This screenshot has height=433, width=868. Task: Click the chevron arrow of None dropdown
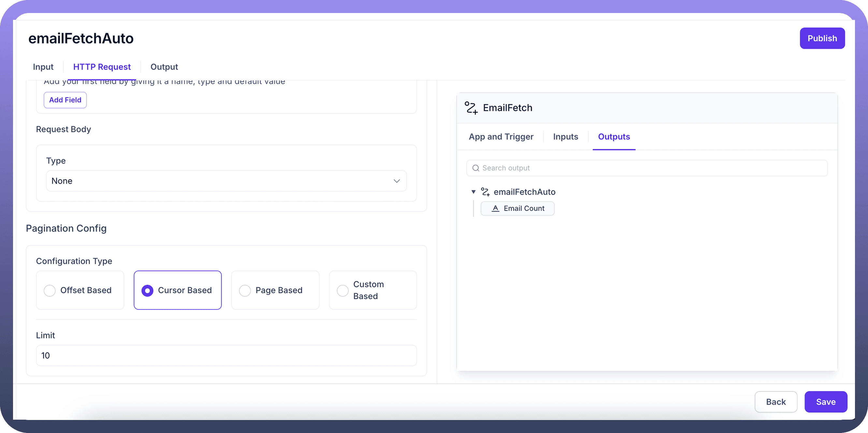(397, 181)
